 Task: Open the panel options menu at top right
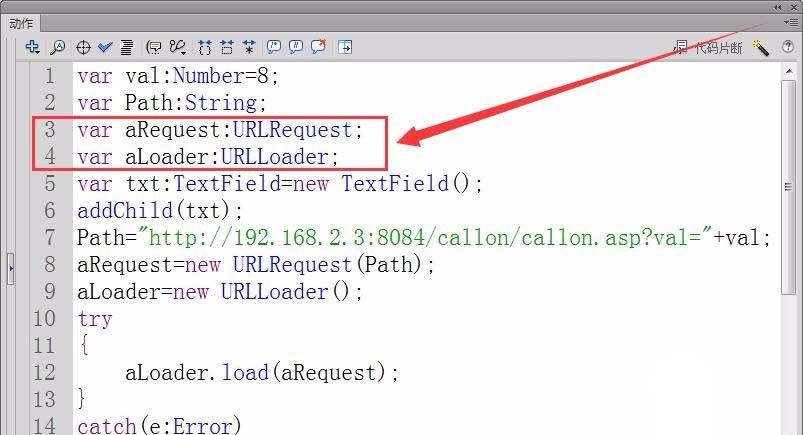click(790, 22)
